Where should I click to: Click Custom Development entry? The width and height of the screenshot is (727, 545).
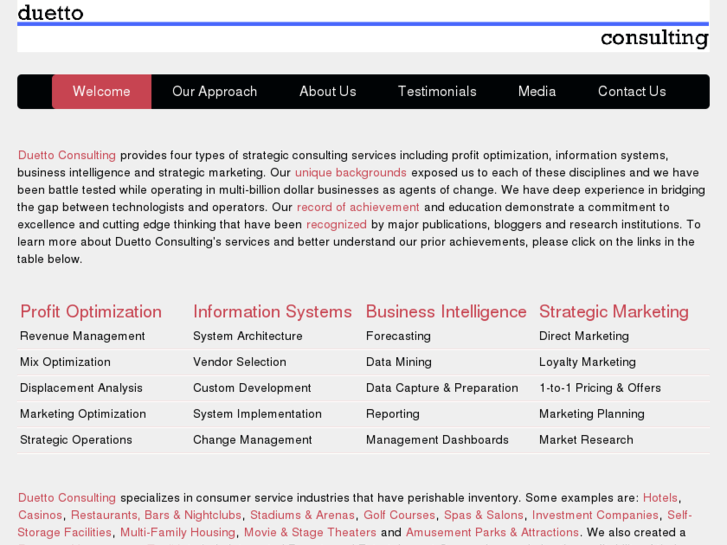point(252,388)
